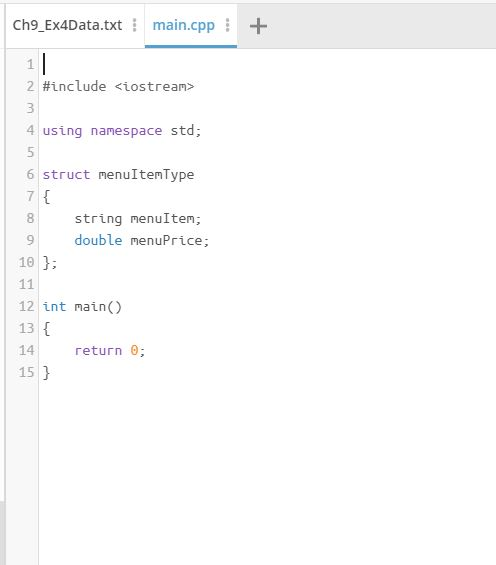Click opening brace on line 13
The width and height of the screenshot is (496, 565).
[46, 328]
